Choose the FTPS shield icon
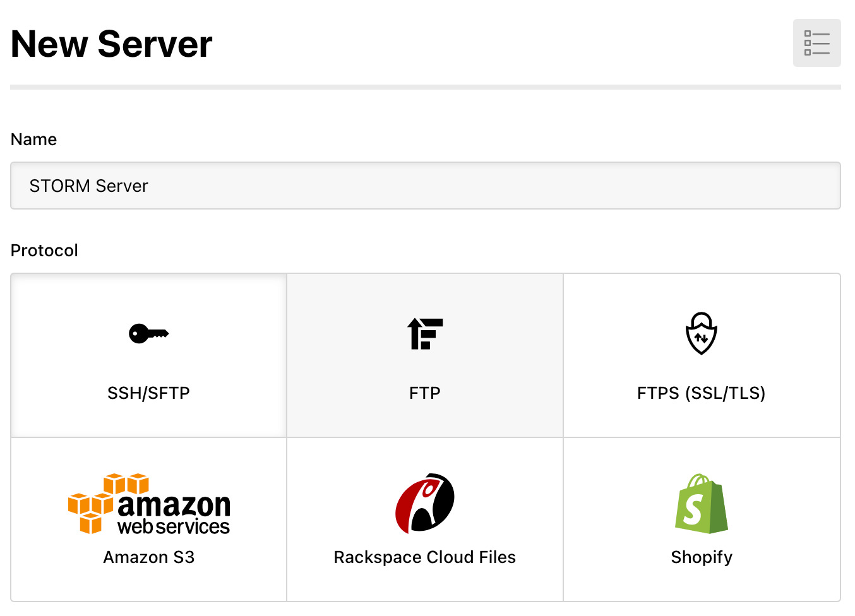 pyautogui.click(x=701, y=333)
